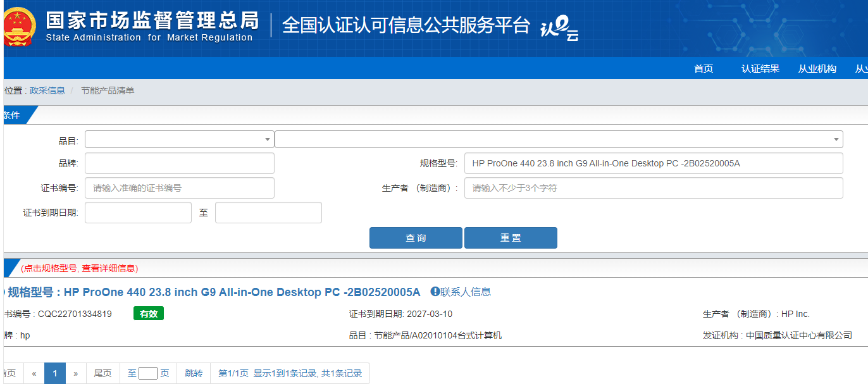
Task: Jump to the last page via 尾页
Action: pyautogui.click(x=103, y=373)
